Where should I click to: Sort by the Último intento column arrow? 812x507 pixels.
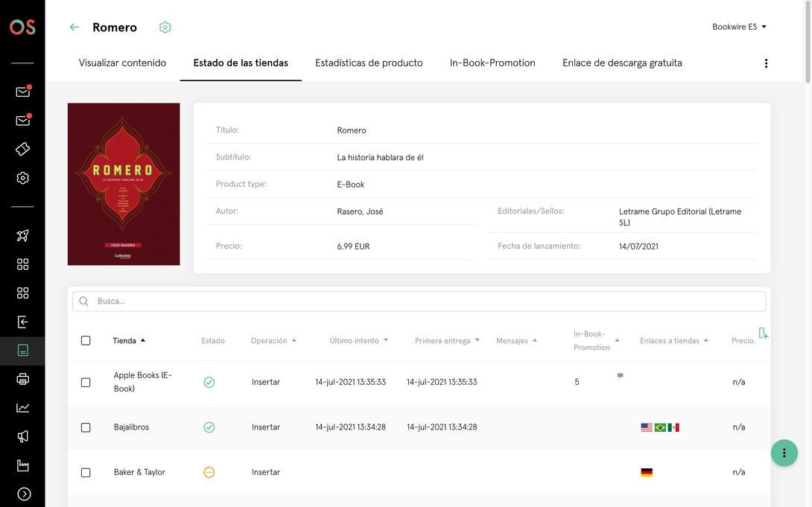coord(386,340)
